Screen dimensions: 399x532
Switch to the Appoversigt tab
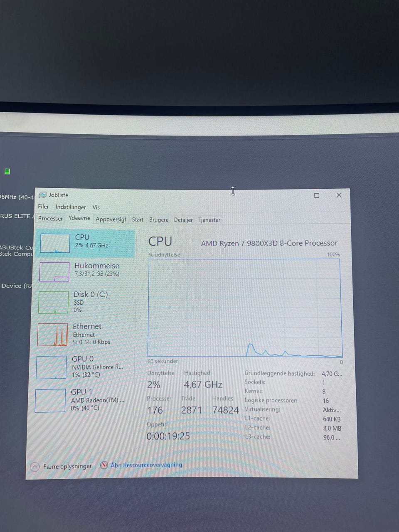click(x=111, y=219)
